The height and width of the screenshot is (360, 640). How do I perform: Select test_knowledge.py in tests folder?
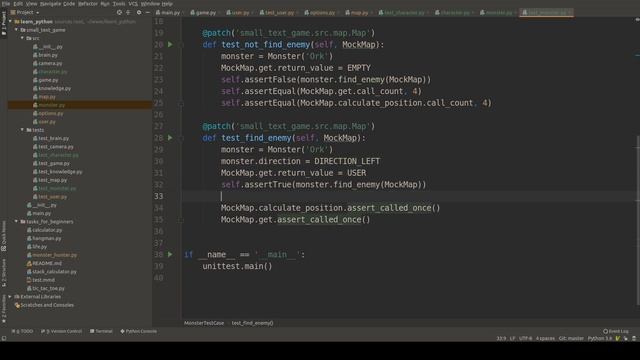pyautogui.click(x=60, y=171)
